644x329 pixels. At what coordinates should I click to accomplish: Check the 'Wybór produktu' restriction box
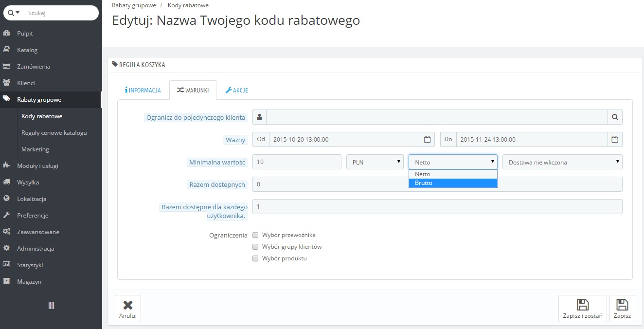255,258
